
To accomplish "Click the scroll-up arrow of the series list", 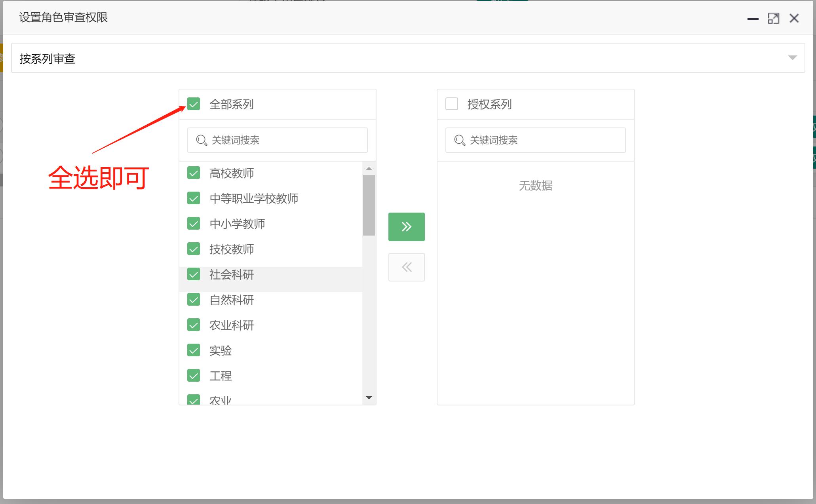I will coord(369,168).
